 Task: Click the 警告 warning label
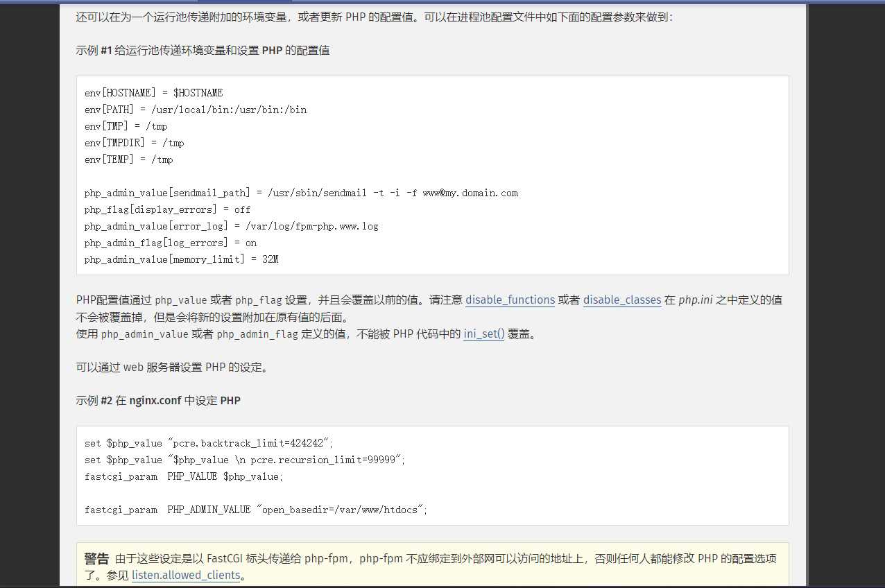[96, 559]
